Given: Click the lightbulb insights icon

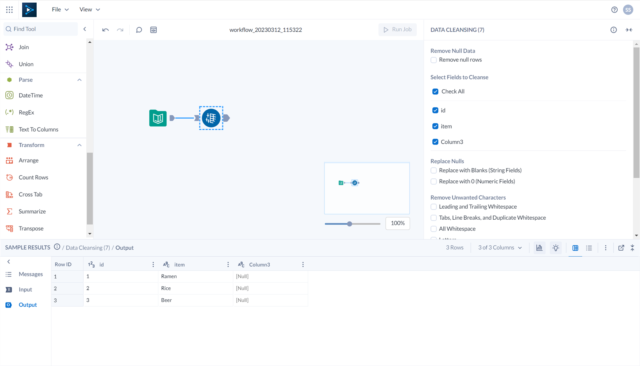Looking at the screenshot, I should coord(556,248).
